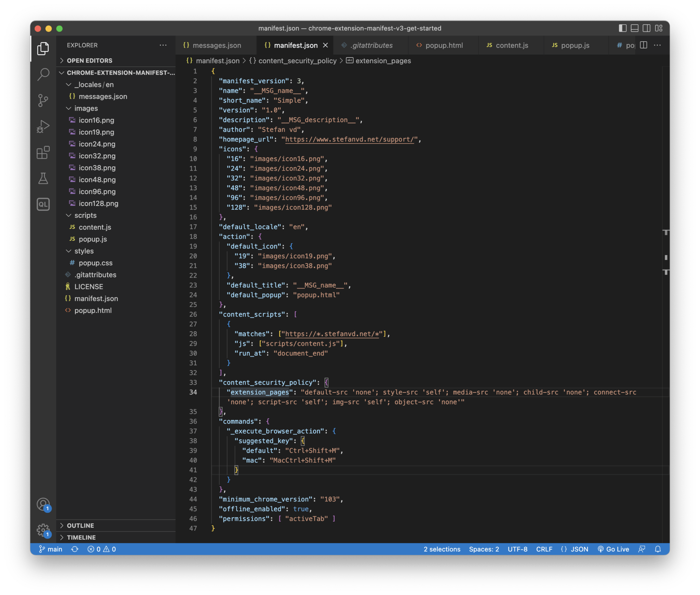The width and height of the screenshot is (700, 595).
Task: Open Run and Debug view
Action: (x=43, y=127)
